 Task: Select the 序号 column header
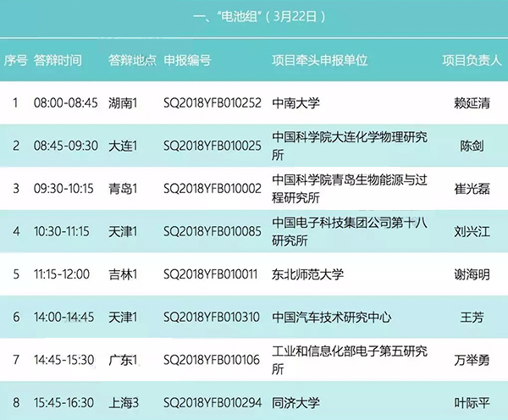tap(15, 61)
